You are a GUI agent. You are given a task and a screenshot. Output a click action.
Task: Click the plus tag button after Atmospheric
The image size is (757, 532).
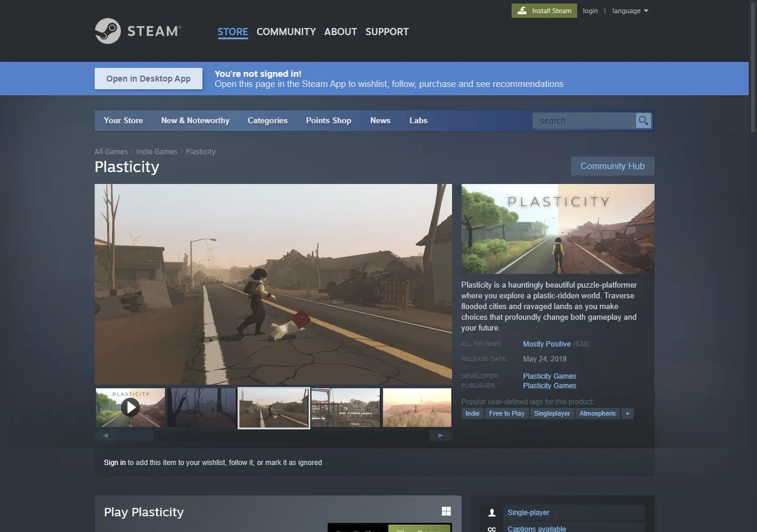(627, 414)
